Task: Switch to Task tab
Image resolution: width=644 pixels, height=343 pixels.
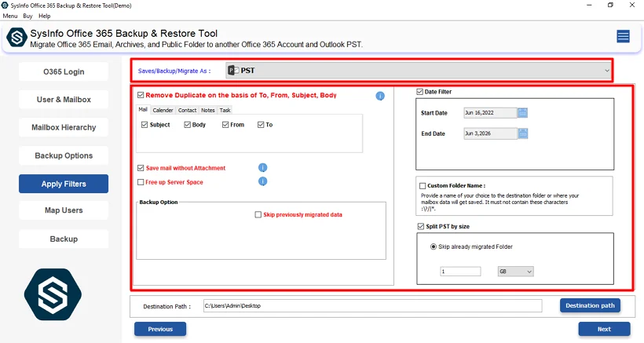Action: [x=225, y=110]
